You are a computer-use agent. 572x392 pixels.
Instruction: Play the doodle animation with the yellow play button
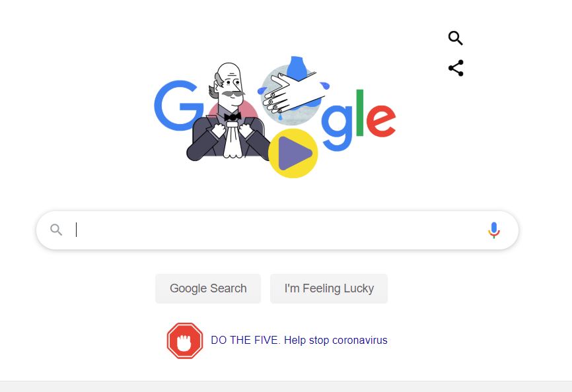click(x=293, y=153)
